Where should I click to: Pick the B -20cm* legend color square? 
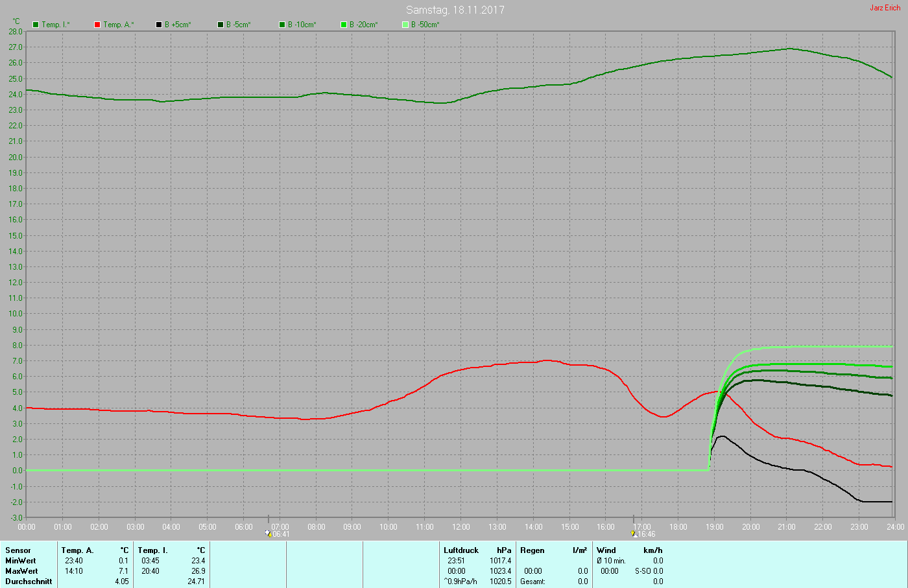[344, 25]
